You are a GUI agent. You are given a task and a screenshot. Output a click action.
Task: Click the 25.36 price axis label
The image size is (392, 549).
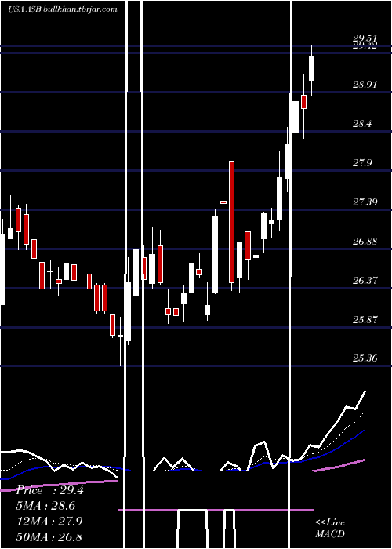(365, 358)
